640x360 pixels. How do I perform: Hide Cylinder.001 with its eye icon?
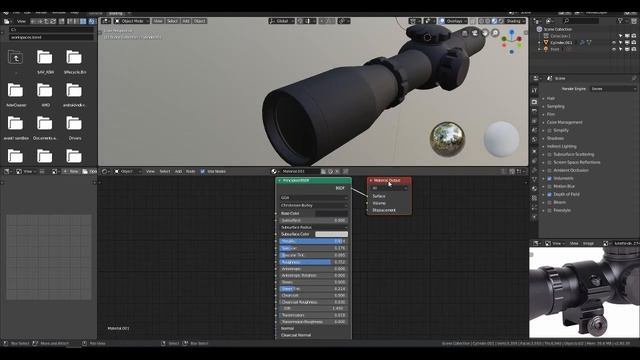click(x=614, y=42)
